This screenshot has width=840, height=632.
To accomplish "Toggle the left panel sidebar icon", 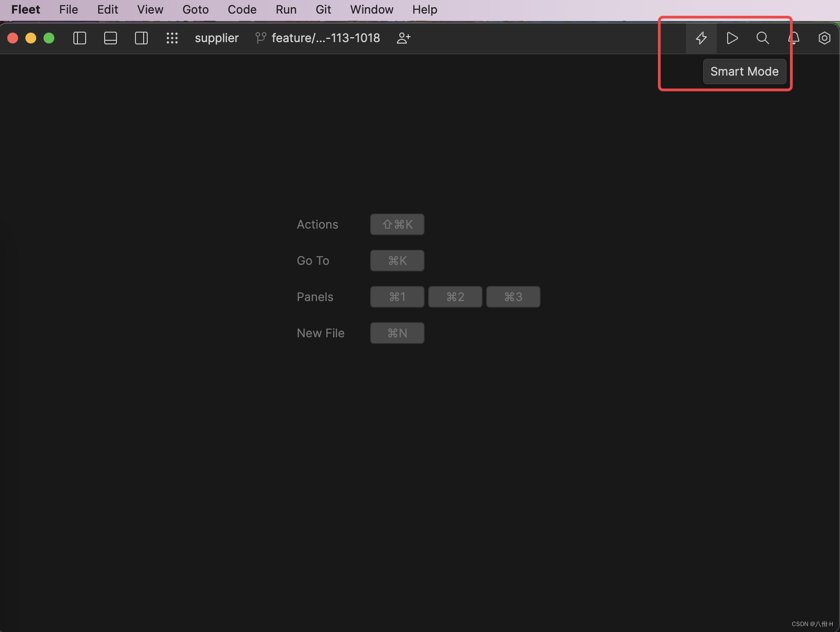I will pyautogui.click(x=80, y=38).
